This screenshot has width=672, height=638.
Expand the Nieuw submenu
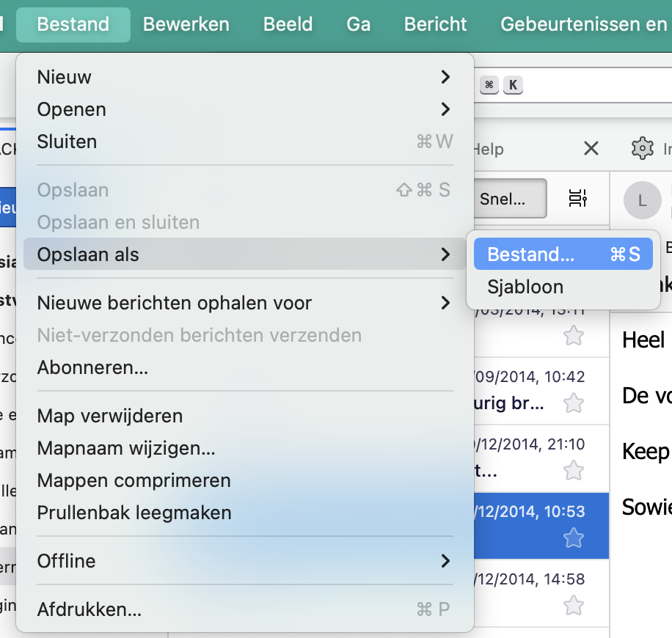coord(242,77)
